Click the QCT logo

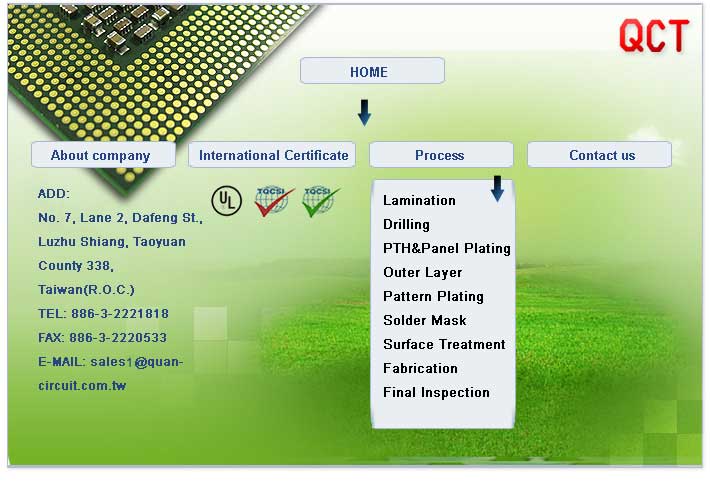pos(654,36)
